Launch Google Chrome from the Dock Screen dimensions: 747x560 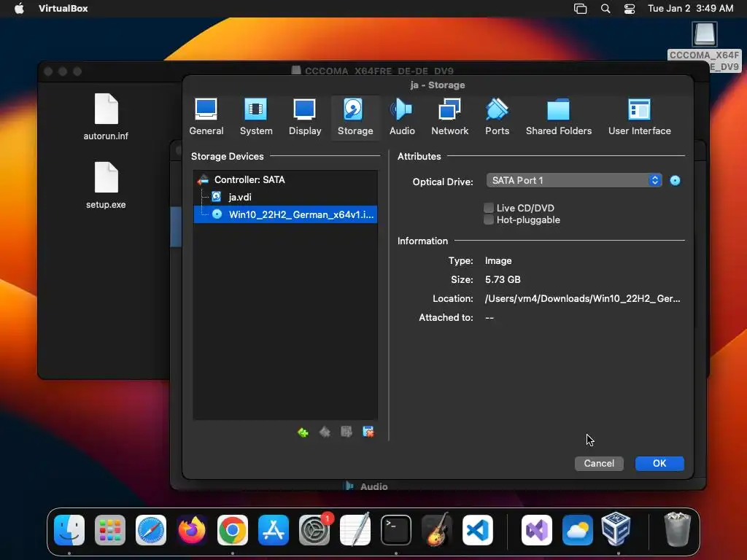(233, 530)
